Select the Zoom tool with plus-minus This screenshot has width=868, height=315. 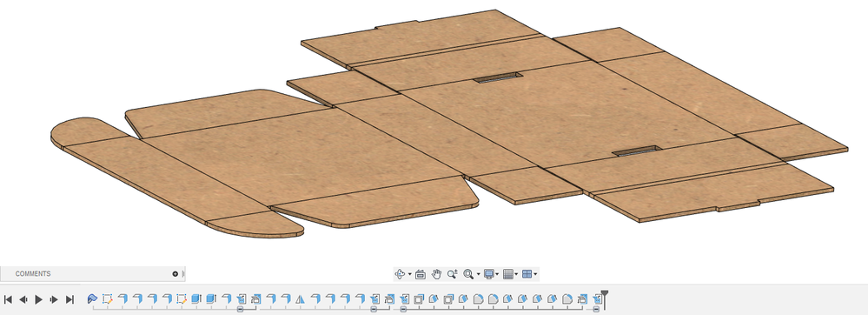(453, 274)
